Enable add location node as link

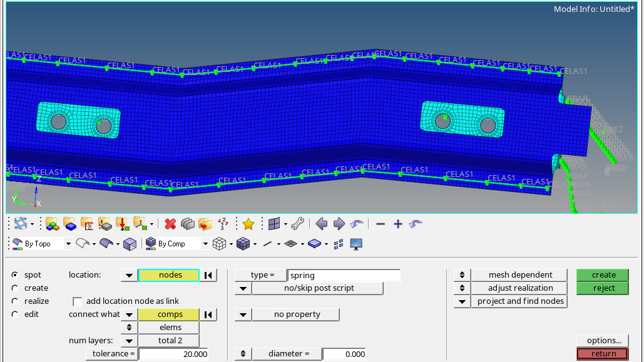78,301
